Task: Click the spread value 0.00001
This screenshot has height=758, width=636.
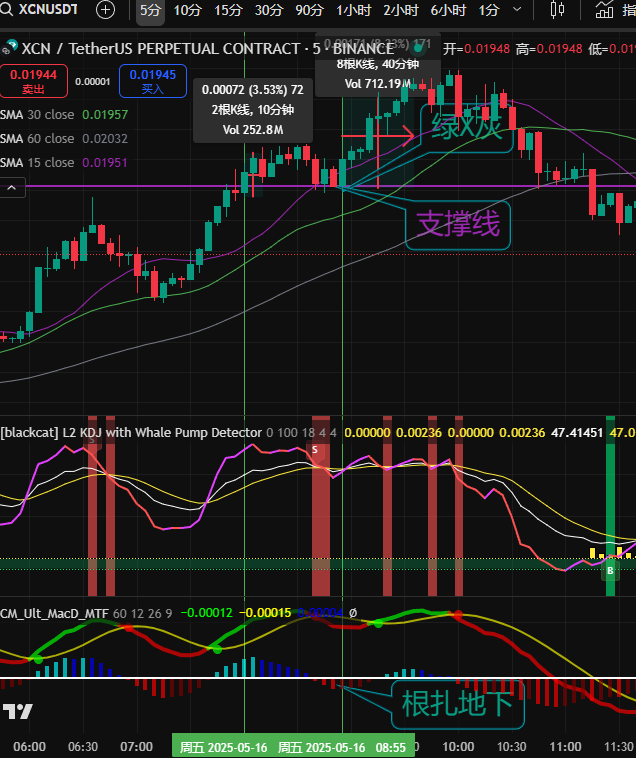Action: click(93, 81)
